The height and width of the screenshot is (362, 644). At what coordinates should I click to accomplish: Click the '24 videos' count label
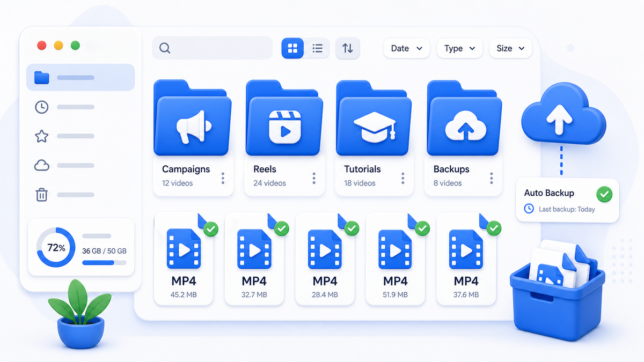(x=270, y=183)
